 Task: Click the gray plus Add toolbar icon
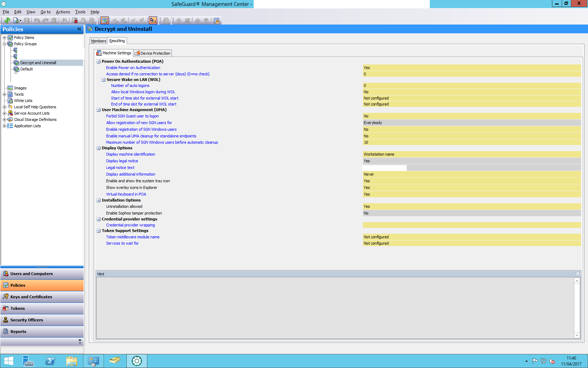click(178, 20)
